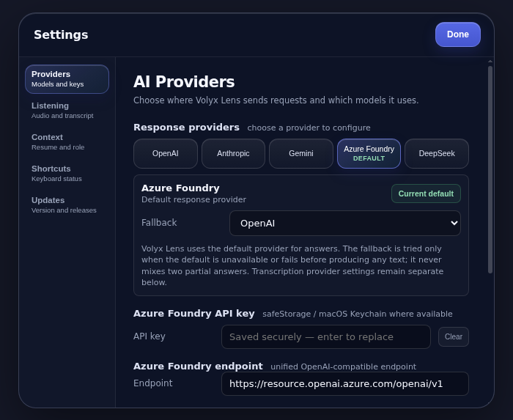Image resolution: width=513 pixels, height=420 pixels.
Task: Click the Azure Foundry Endpoint field
Action: click(345, 383)
